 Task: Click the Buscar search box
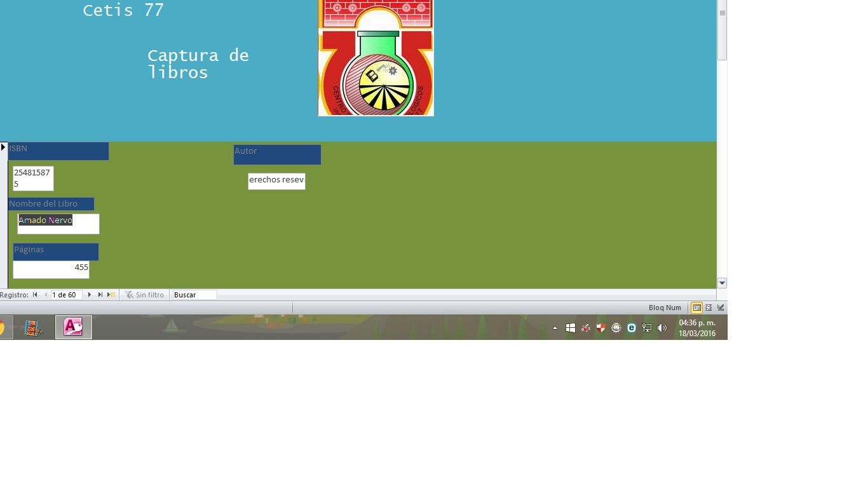coord(194,295)
